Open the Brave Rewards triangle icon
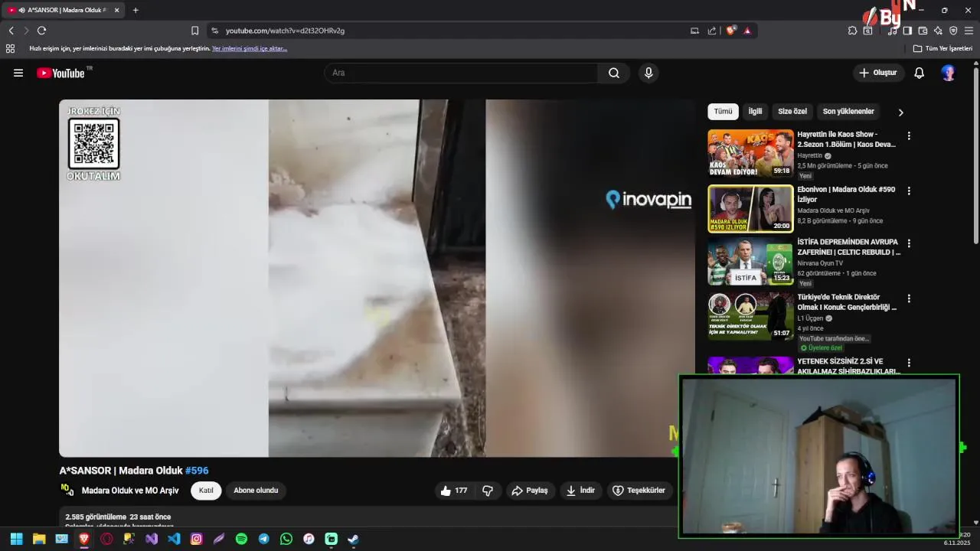980x551 pixels. point(747,31)
